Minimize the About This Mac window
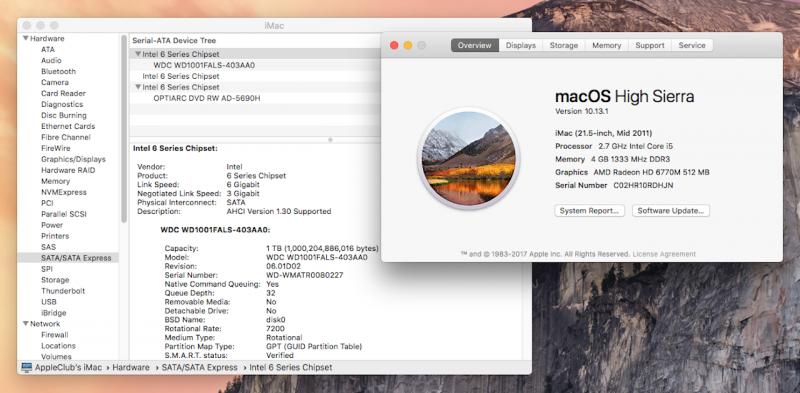800x393 pixels. 408,45
